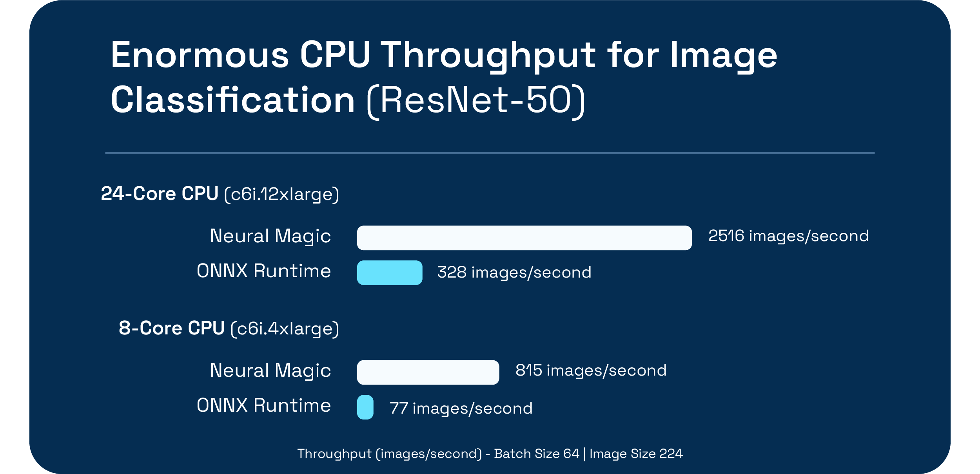Click the 8-core Neural Magic white bar
Viewport: 980px width, 474px height.
tap(428, 372)
